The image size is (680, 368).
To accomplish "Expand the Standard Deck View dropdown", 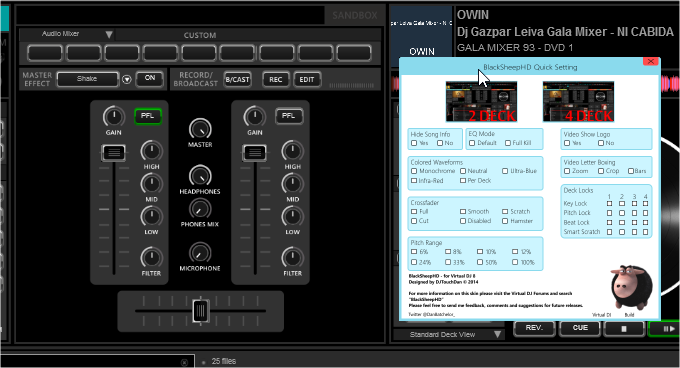I will 497,334.
